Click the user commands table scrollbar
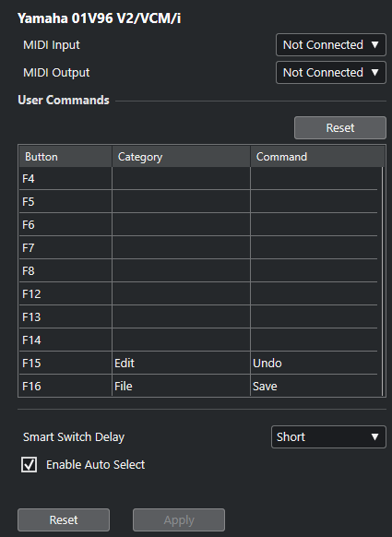Image resolution: width=392 pixels, height=537 pixels. tap(382, 281)
